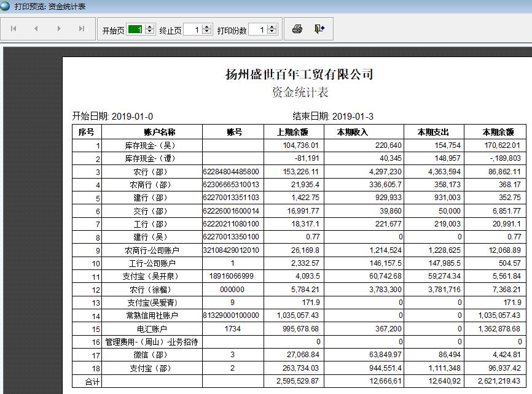Click the next page arrow icon
Viewport: 532px width, 394px height.
59,28
